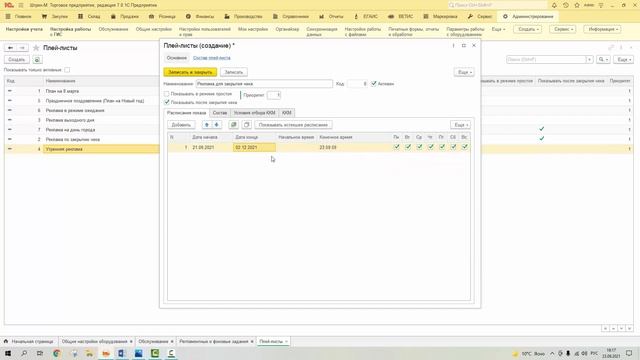This screenshot has height=360, width=640.
Task: Toggle the Активен checkbox
Action: (373, 84)
